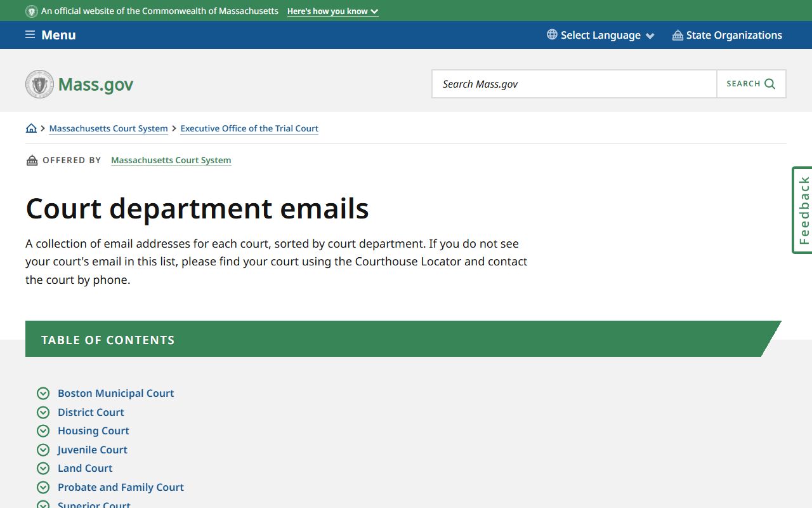Open the Feedback side tab
Image resolution: width=812 pixels, height=508 pixels.
pyautogui.click(x=802, y=210)
